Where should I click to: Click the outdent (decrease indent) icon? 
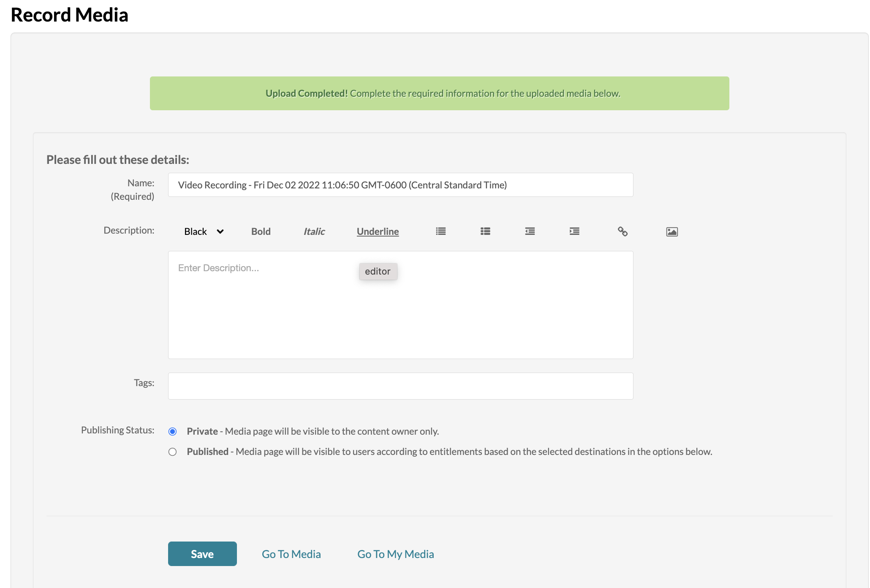(x=530, y=231)
